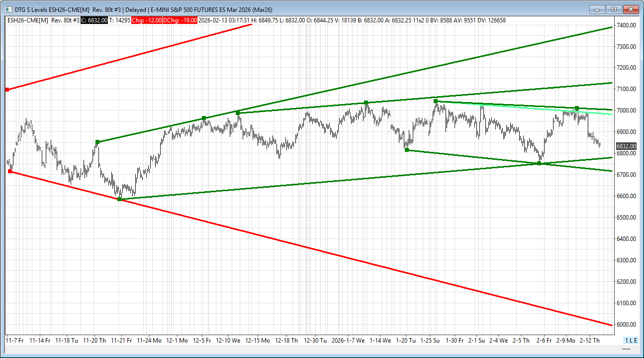Maximize the DTG S Levels chart window

(614, 9)
